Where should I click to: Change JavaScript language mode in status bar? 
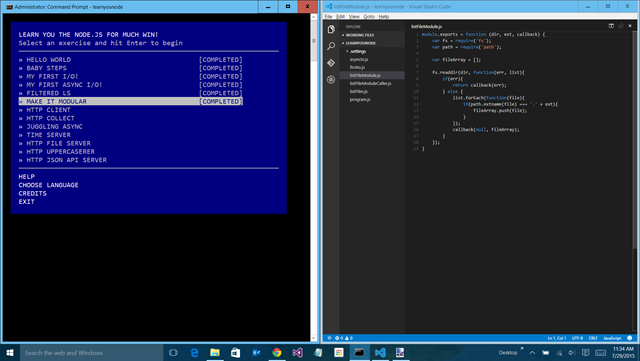click(x=612, y=338)
